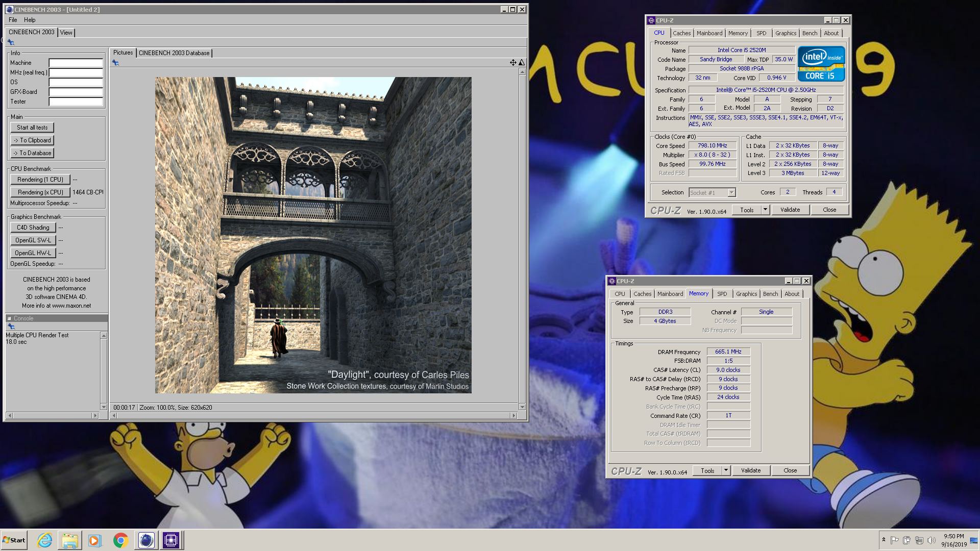Open Tools dropdown arrow in lower CPU-Z window
Image resolution: width=980 pixels, height=551 pixels.
[x=726, y=470]
